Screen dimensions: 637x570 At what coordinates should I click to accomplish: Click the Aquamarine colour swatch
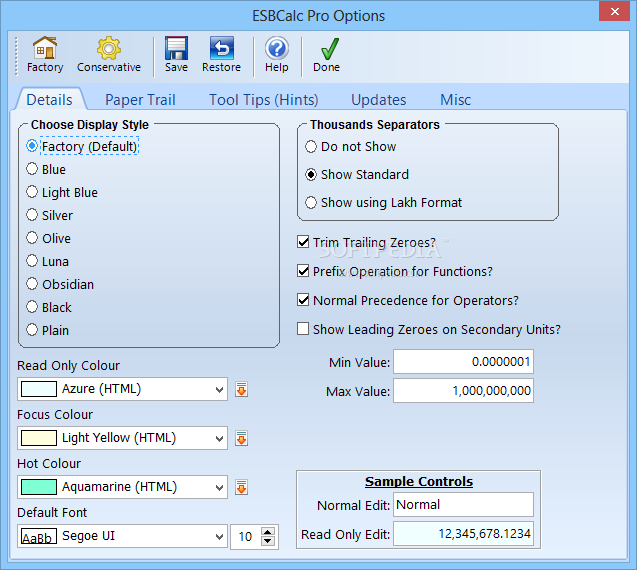pos(39,487)
